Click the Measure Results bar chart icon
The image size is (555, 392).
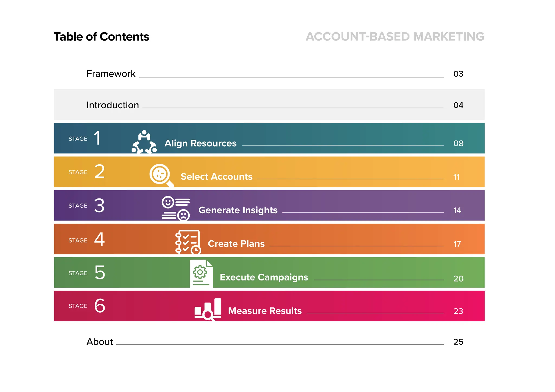tap(208, 309)
